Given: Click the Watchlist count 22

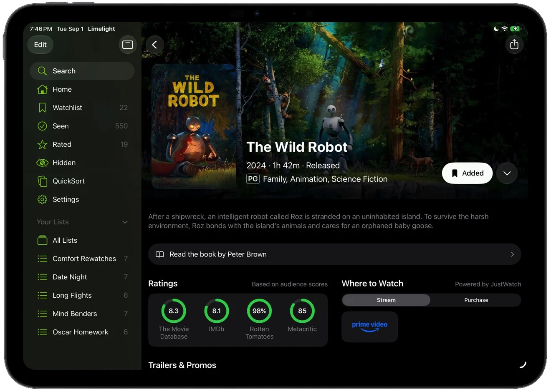Looking at the screenshot, I should coord(124,108).
